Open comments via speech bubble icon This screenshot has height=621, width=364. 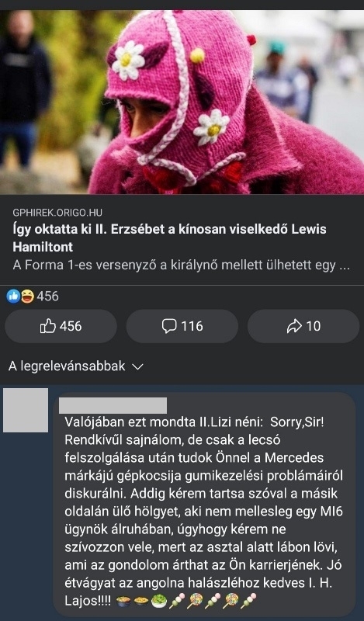[169, 326]
